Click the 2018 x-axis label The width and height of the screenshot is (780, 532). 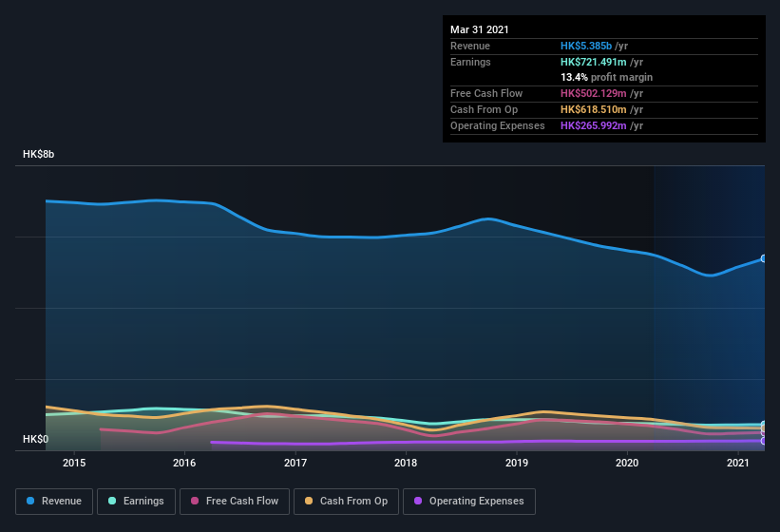[406, 463]
